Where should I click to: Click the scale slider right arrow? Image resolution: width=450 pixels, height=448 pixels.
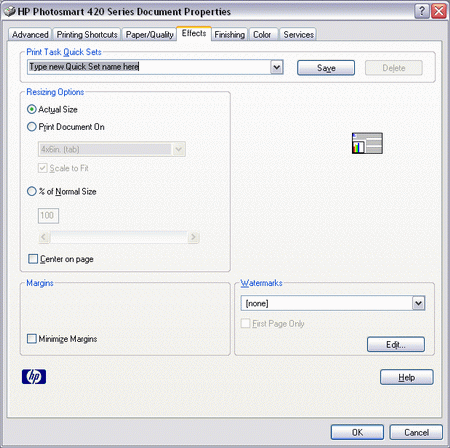click(193, 237)
